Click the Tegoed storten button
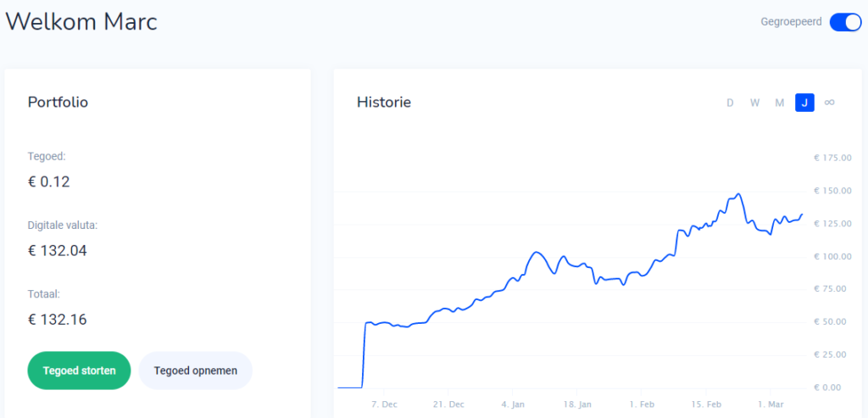Image resolution: width=868 pixels, height=418 pixels. point(79,371)
